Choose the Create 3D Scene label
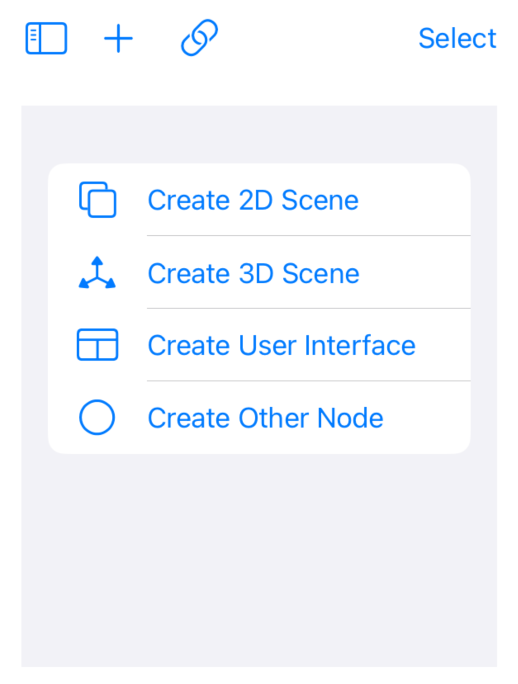518x684 pixels. click(x=254, y=273)
